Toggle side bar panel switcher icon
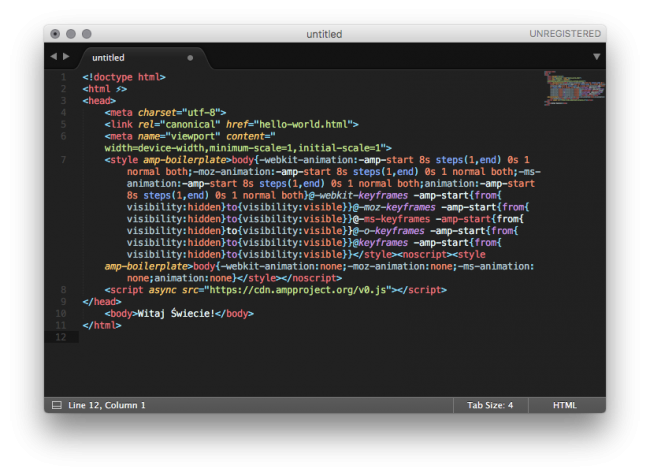This screenshot has width=650, height=476. [57, 405]
